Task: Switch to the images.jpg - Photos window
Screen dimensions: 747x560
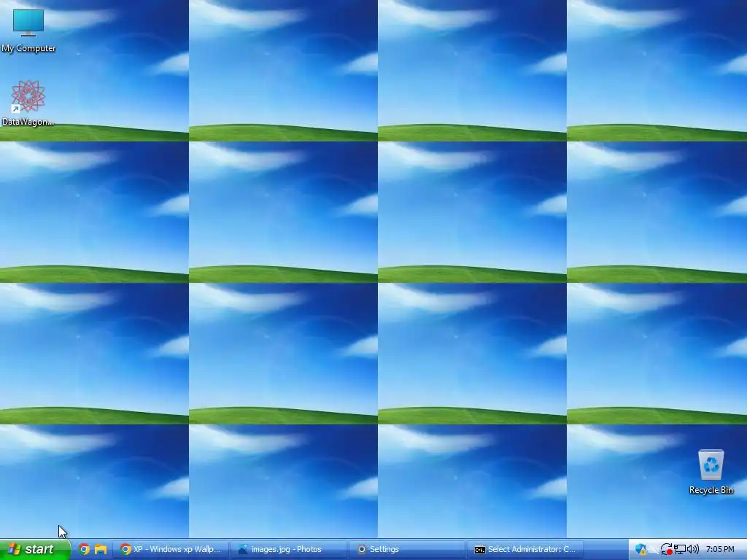Action: pyautogui.click(x=289, y=549)
